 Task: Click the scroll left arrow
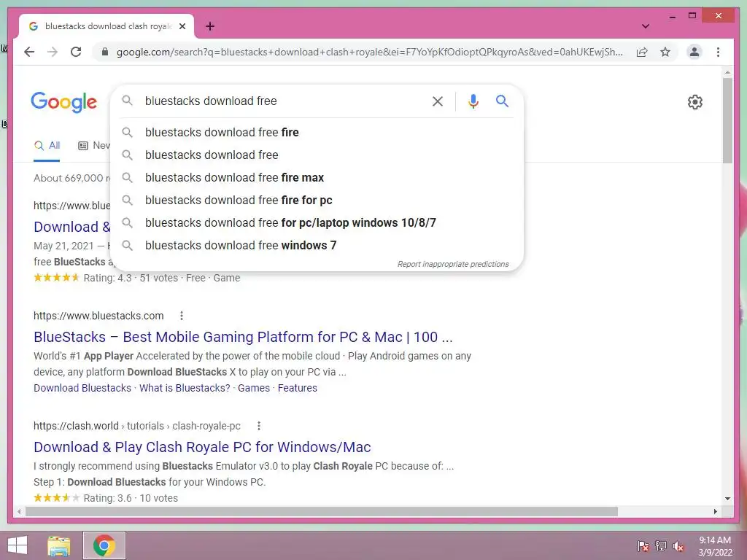tap(19, 511)
